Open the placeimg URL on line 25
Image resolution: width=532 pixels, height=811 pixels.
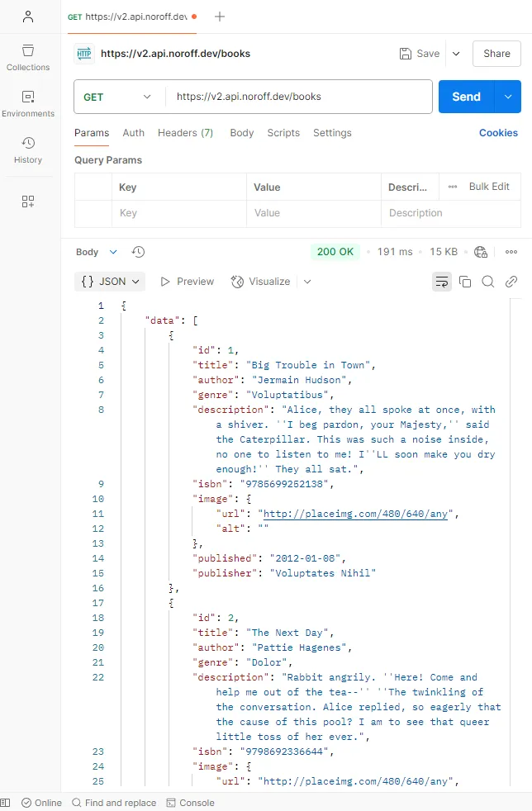(x=355, y=781)
